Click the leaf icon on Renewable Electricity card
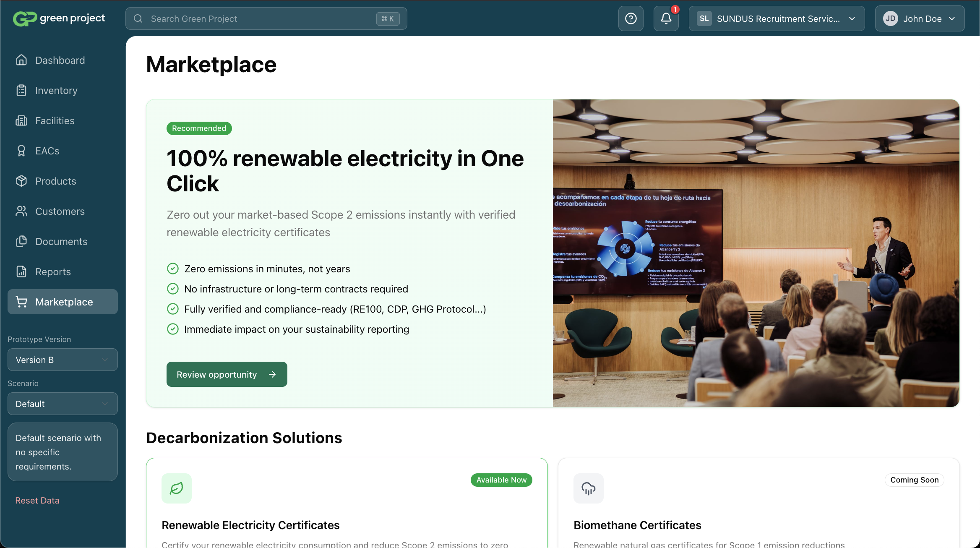Screen dimensions: 980x548 [177, 488]
